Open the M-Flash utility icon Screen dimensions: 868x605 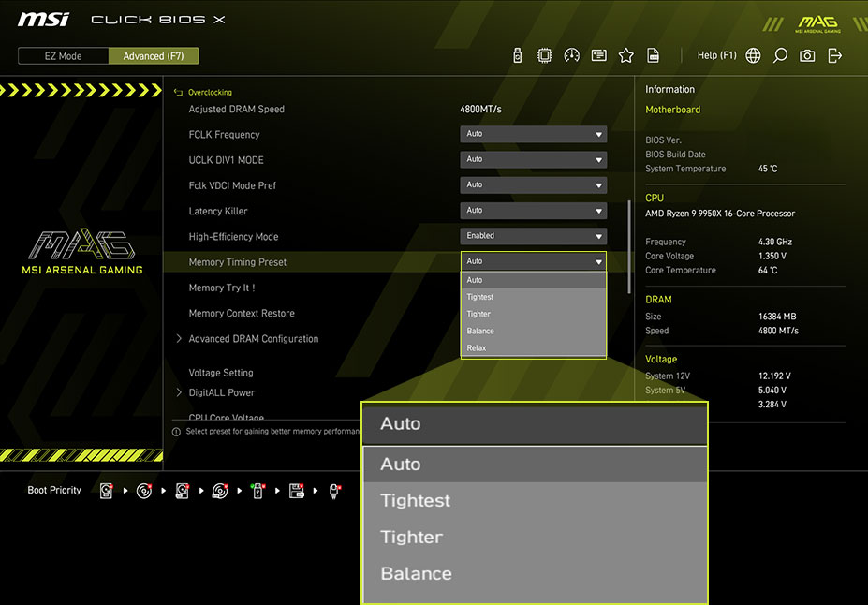click(x=518, y=55)
